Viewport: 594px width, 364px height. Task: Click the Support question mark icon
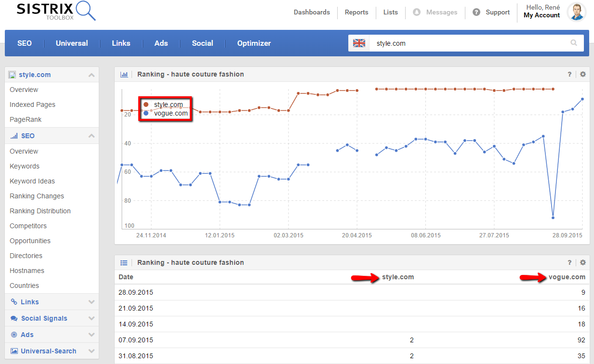coord(476,12)
